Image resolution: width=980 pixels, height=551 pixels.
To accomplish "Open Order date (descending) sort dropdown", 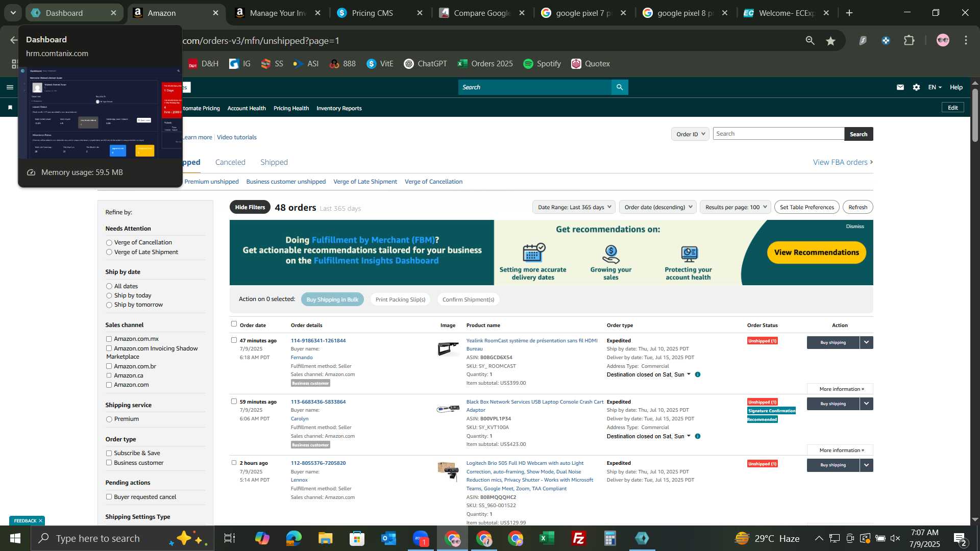I will click(x=658, y=207).
